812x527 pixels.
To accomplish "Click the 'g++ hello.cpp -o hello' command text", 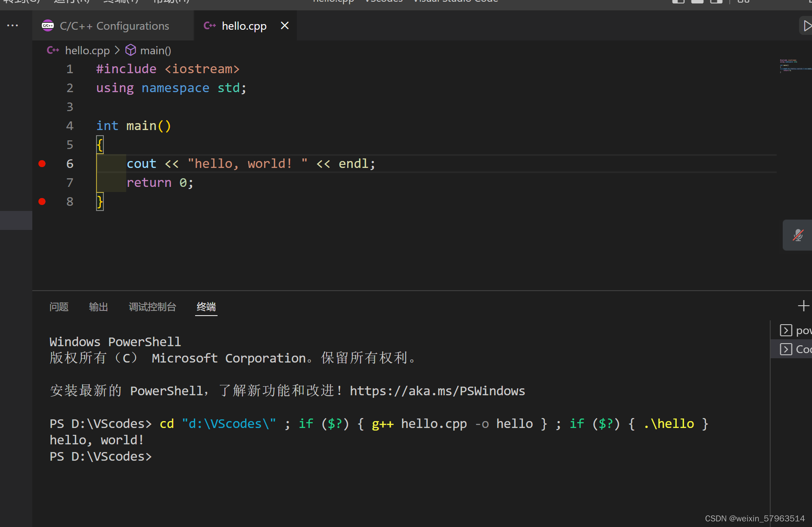I will point(452,424).
